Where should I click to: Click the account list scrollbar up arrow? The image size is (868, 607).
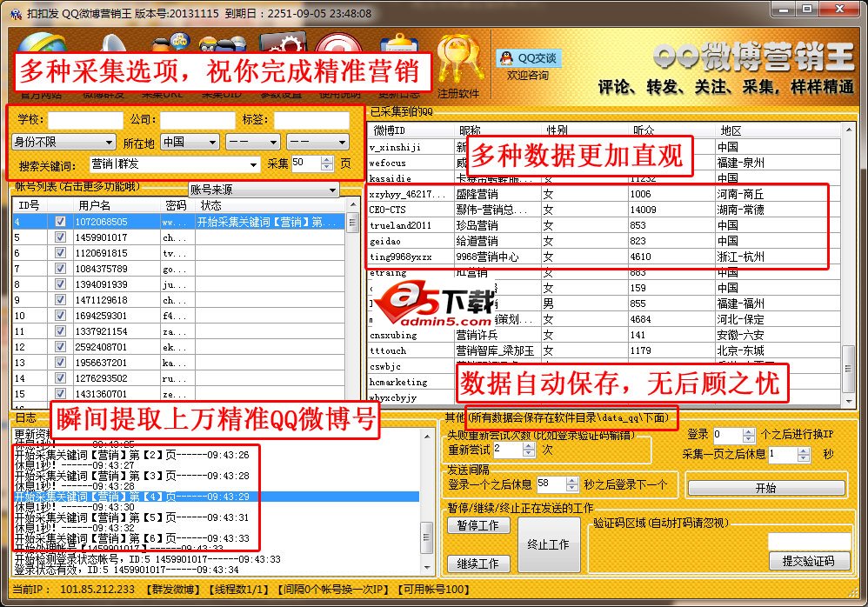pyautogui.click(x=352, y=204)
